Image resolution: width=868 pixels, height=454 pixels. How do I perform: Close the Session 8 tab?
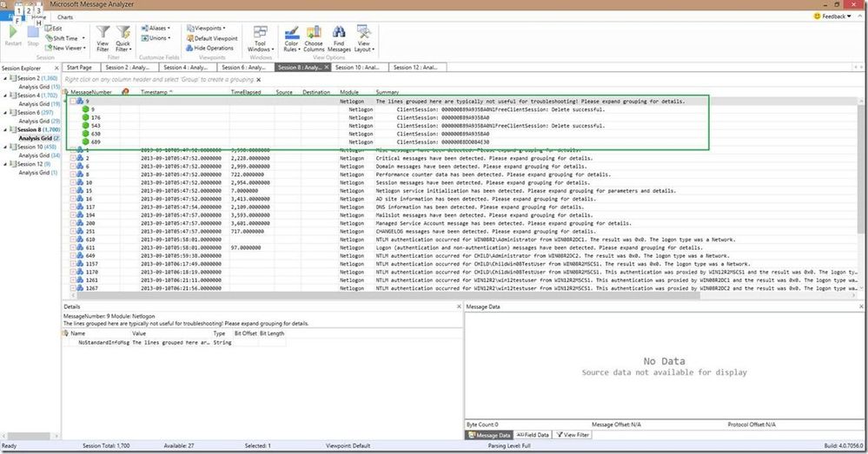click(x=327, y=68)
